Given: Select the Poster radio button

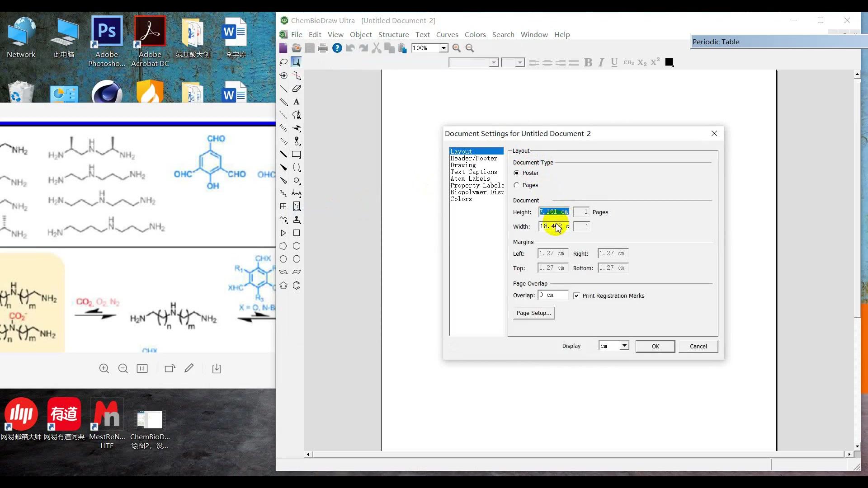Looking at the screenshot, I should (517, 173).
